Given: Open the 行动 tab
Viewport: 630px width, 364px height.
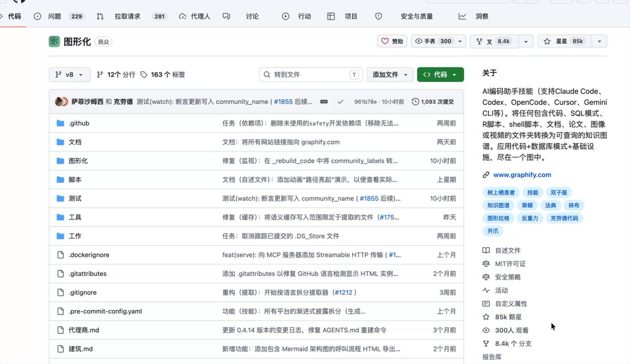Looking at the screenshot, I should [297, 16].
